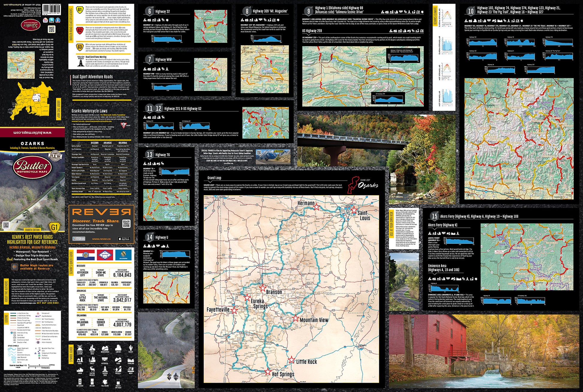The height and width of the screenshot is (392, 583).
Task: Click the Hot Springs star marker
Action: coord(268,371)
